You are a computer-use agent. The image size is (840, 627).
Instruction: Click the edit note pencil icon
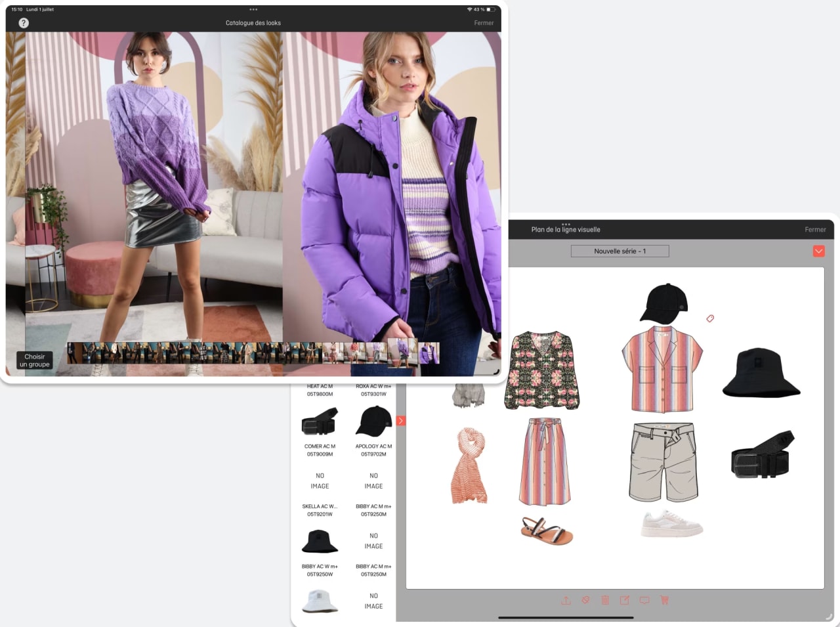625,600
